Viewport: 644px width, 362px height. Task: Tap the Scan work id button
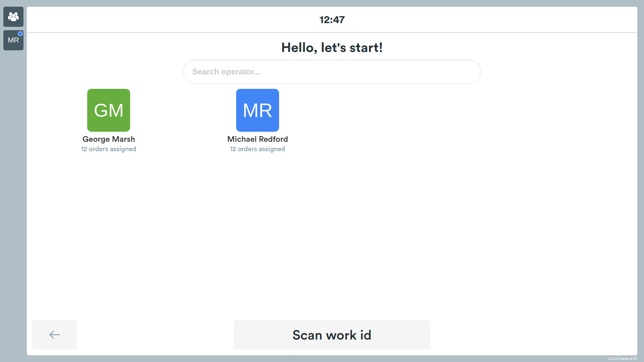332,335
